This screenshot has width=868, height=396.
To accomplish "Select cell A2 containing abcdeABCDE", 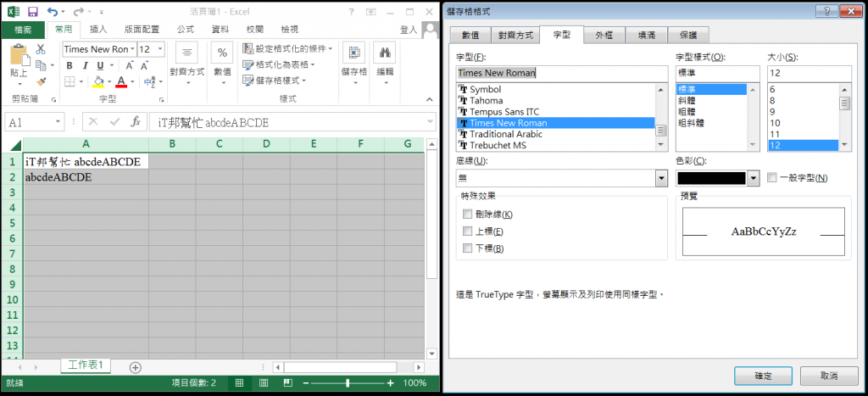I will [86, 177].
